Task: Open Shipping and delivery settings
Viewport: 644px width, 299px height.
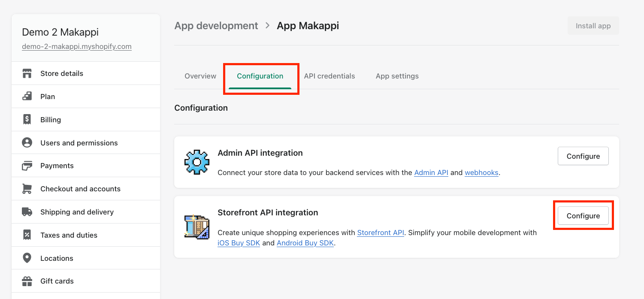Action: tap(86, 212)
